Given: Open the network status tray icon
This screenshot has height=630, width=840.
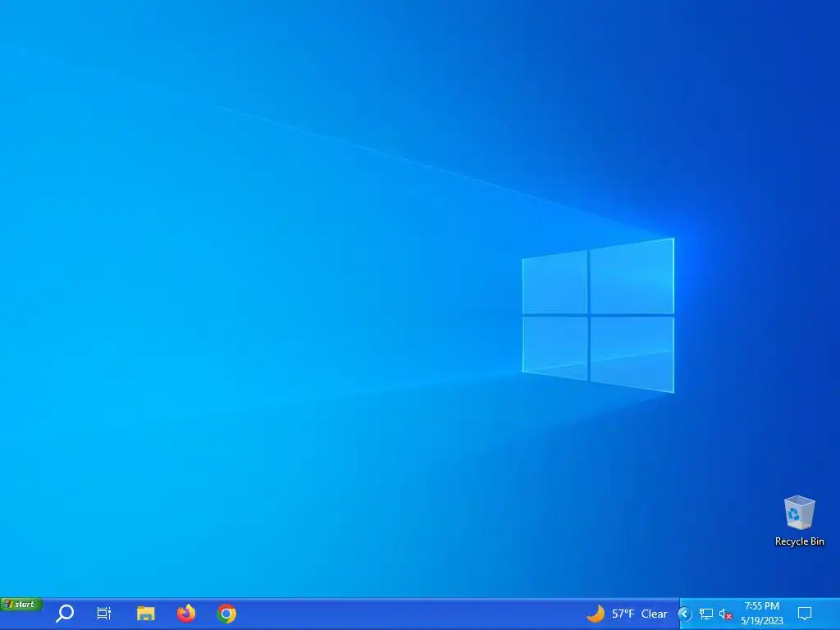Looking at the screenshot, I should pos(706,614).
